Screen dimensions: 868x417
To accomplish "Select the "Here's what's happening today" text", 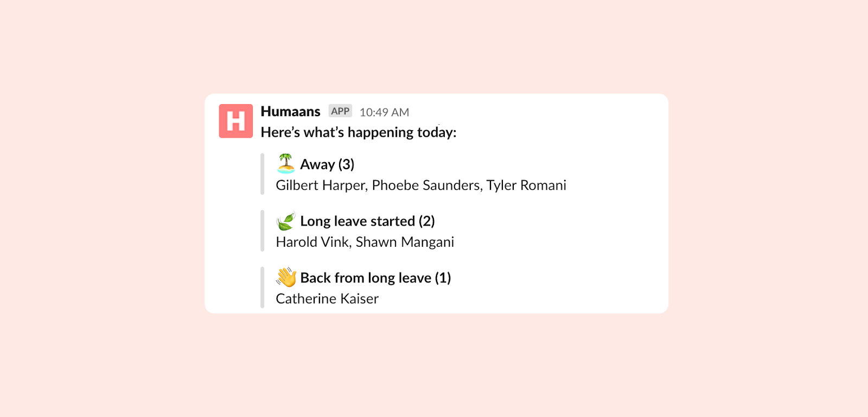I will [x=358, y=132].
